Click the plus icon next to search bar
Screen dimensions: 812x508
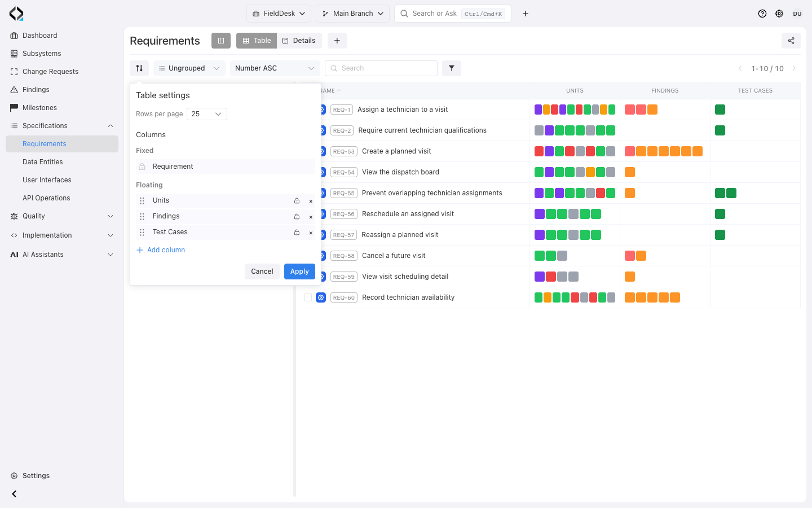click(526, 14)
